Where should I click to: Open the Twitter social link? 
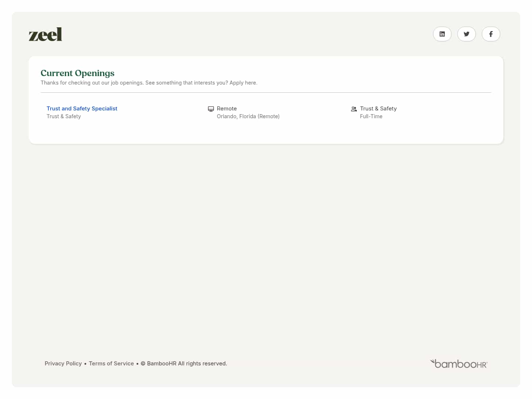click(467, 34)
